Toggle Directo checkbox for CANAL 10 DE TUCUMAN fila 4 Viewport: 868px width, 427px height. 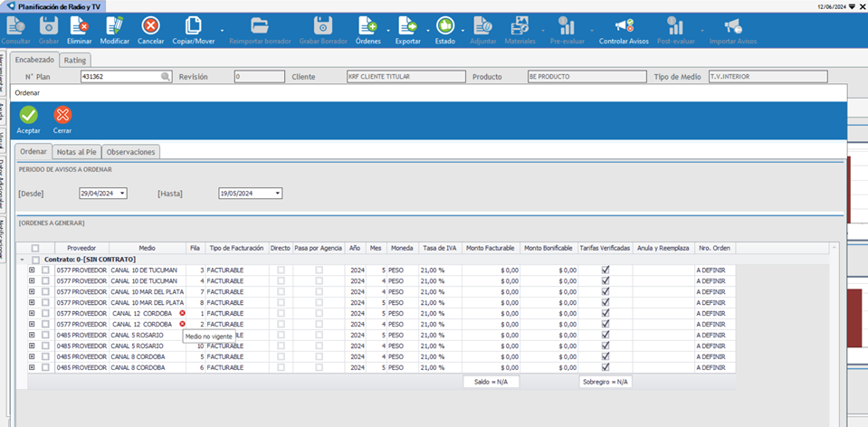281,281
